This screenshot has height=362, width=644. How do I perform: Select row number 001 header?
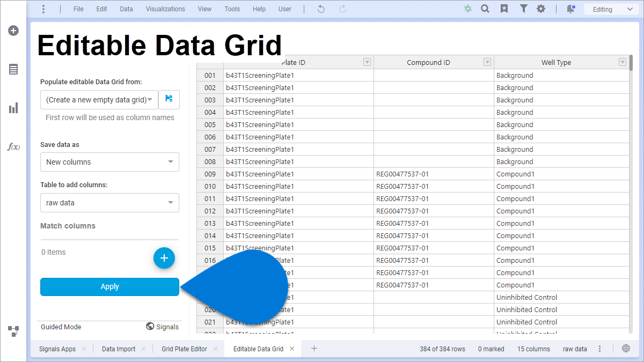pyautogui.click(x=210, y=75)
